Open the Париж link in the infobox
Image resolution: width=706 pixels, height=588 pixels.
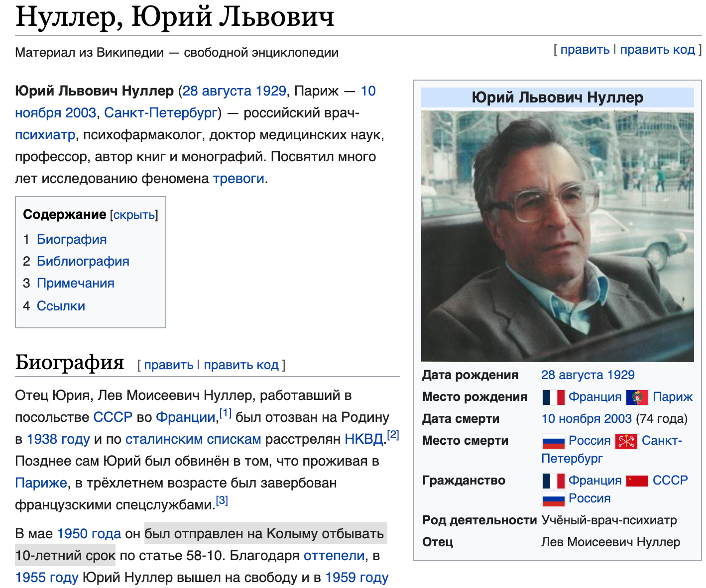[673, 397]
